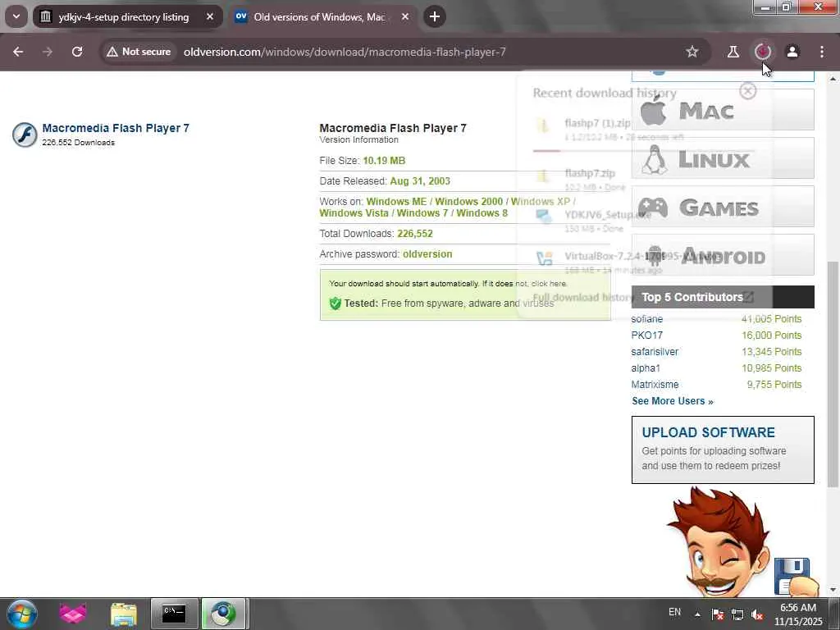
Task: View contributor alpha1's profile
Action: [646, 368]
